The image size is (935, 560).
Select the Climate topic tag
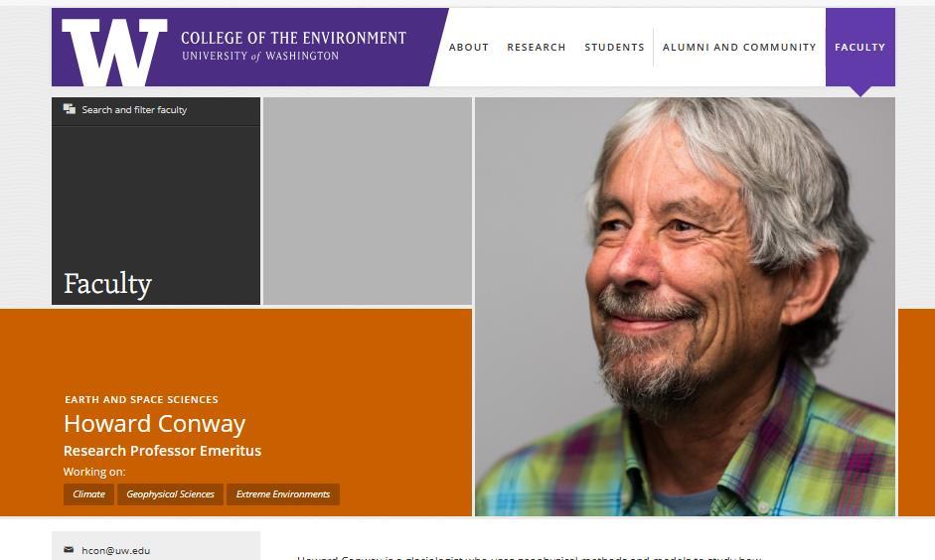(88, 493)
